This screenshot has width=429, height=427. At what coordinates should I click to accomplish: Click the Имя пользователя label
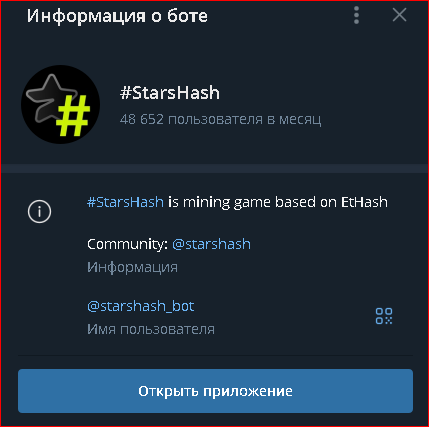click(151, 329)
